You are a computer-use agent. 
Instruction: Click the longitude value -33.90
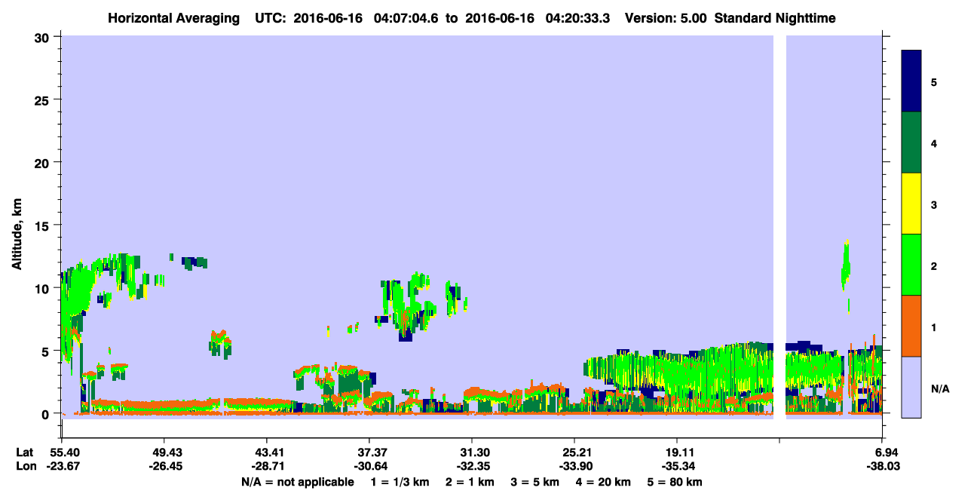click(x=574, y=466)
